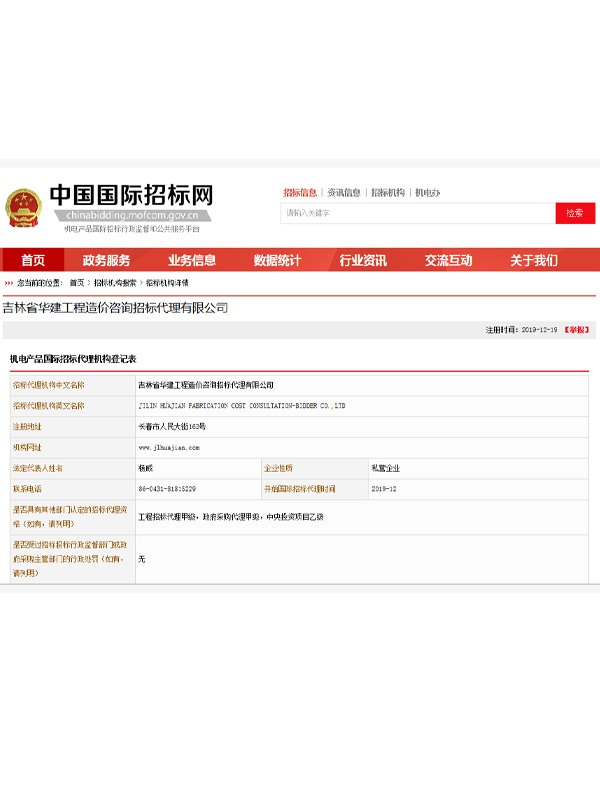This screenshot has width=600, height=800.
Task: Click the 工程招标代理甲级 qualifications text
Action: (x=231, y=517)
